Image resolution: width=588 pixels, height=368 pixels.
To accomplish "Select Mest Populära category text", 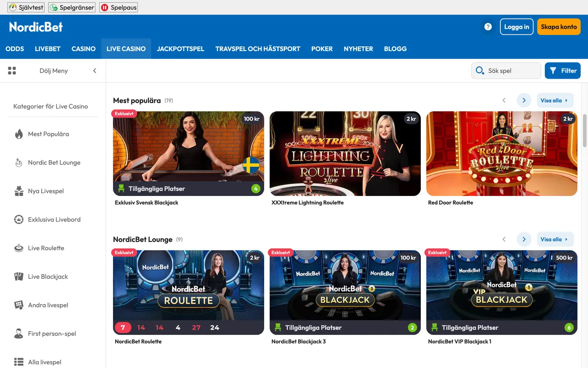I will point(48,134).
